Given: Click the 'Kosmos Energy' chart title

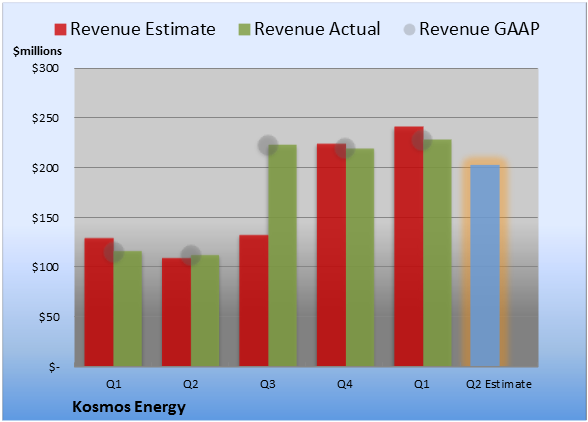Looking at the screenshot, I should click(x=129, y=407).
